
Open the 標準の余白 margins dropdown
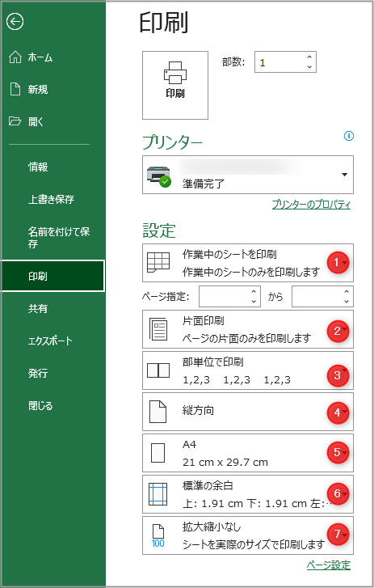tap(248, 494)
